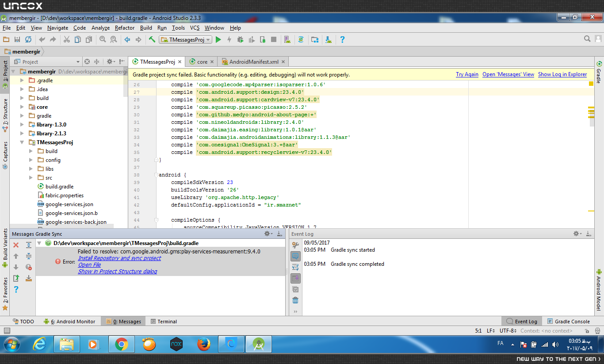This screenshot has height=364, width=604.
Task: Open the LF line separator selector
Action: tap(491, 330)
